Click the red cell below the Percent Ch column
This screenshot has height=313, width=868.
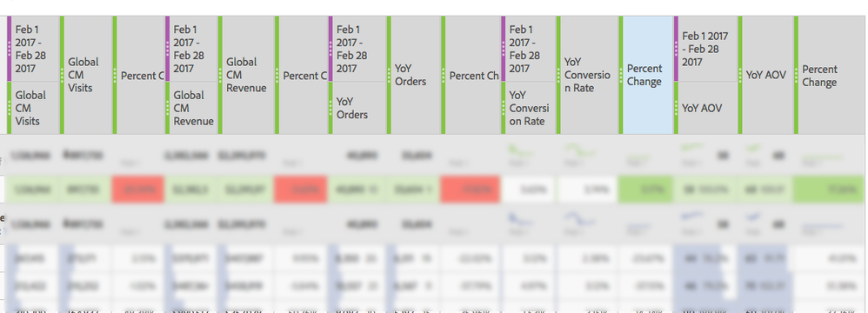click(x=471, y=190)
